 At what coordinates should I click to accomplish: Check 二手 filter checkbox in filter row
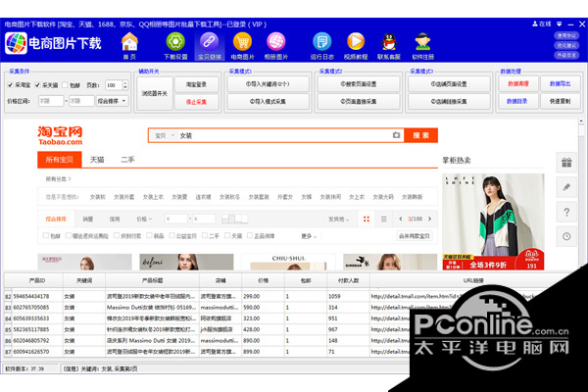205,235
